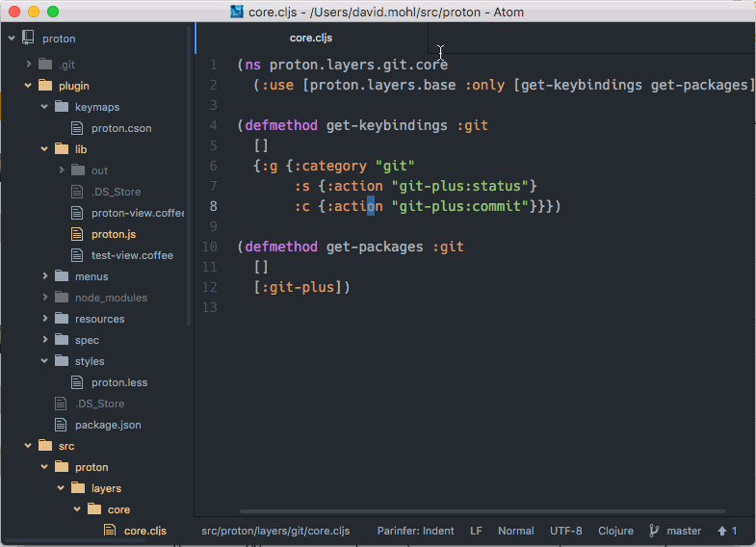
Task: Toggle Parinfer: Indent mode in status bar
Action: (415, 531)
